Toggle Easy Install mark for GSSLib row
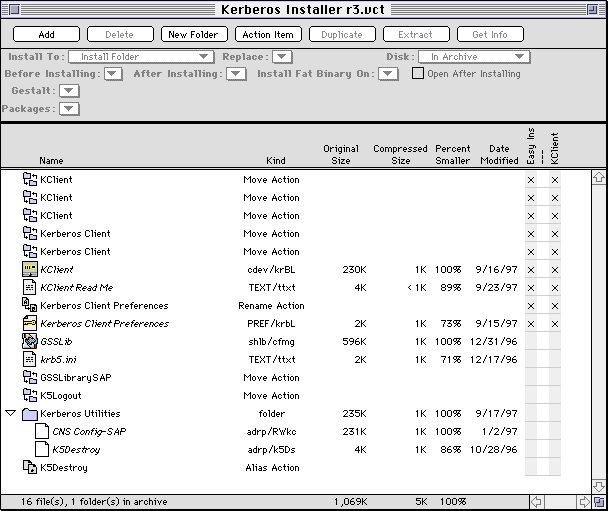The image size is (608, 511). (x=531, y=342)
